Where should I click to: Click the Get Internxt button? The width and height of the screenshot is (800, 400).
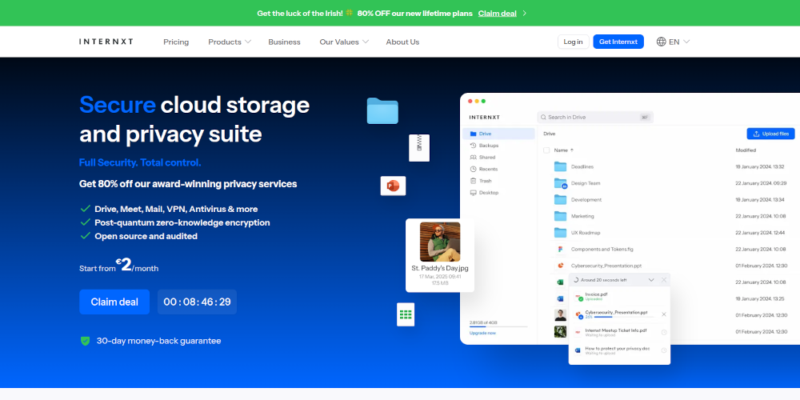pyautogui.click(x=618, y=42)
